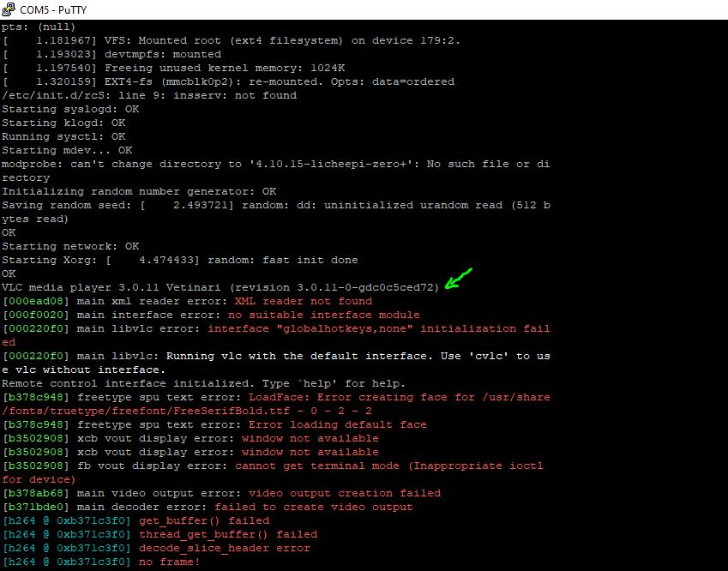Click the 'Remote control interface initialized' line
This screenshot has height=571, width=728.
[204, 383]
